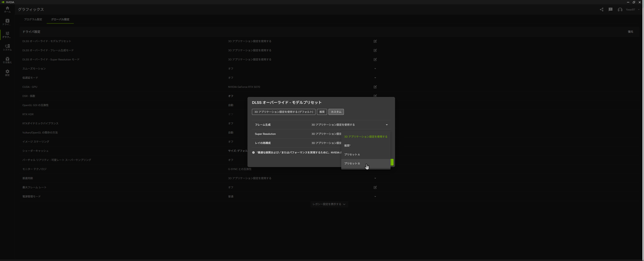Image resolution: width=644 pixels, height=261 pixels.
Task: Edit DLSS override Super Resolution mode
Action: tap(375, 59)
